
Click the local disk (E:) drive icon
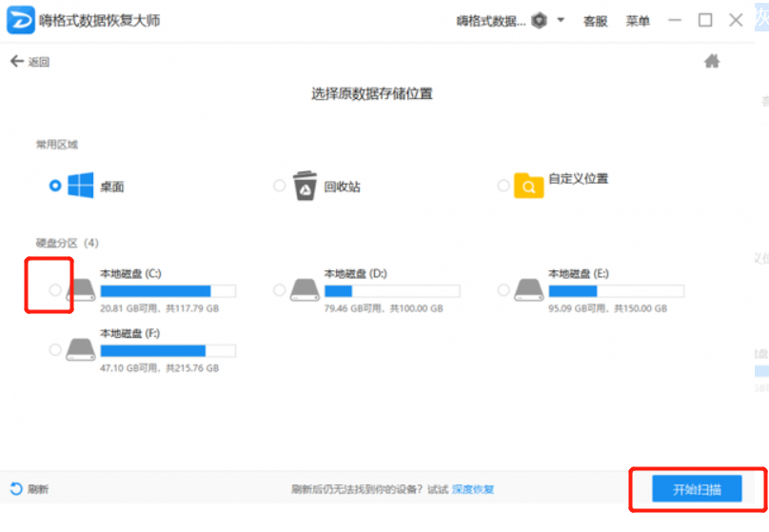pyautogui.click(x=529, y=290)
